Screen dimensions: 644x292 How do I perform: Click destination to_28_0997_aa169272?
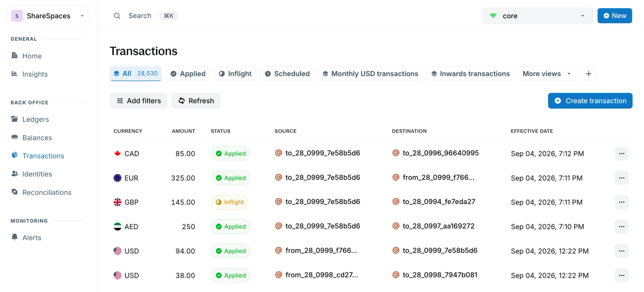438,226
